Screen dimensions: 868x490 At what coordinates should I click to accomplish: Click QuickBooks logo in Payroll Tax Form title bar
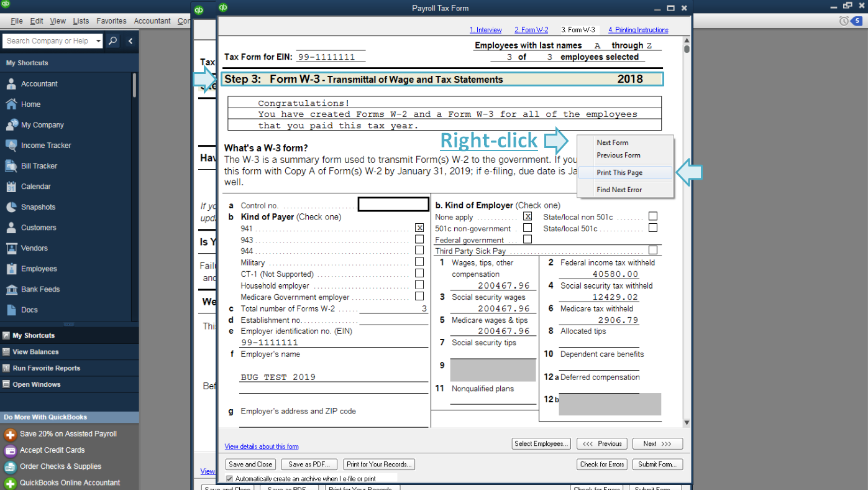tap(224, 8)
